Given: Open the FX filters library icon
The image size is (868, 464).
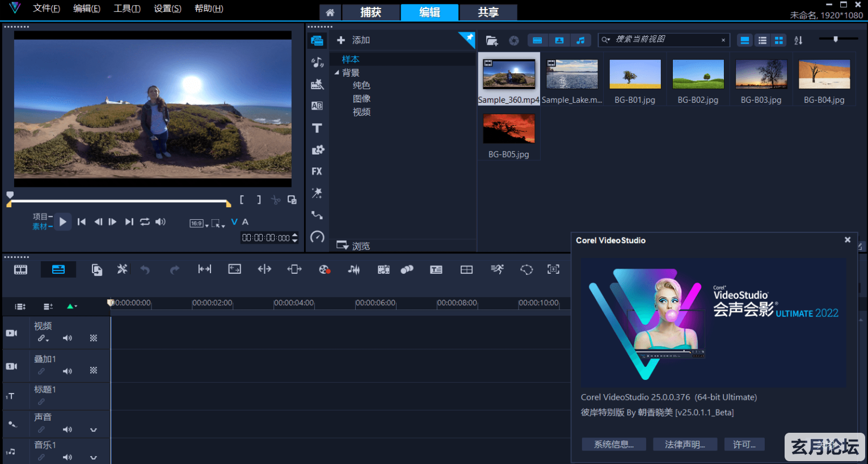Looking at the screenshot, I should pos(317,171).
